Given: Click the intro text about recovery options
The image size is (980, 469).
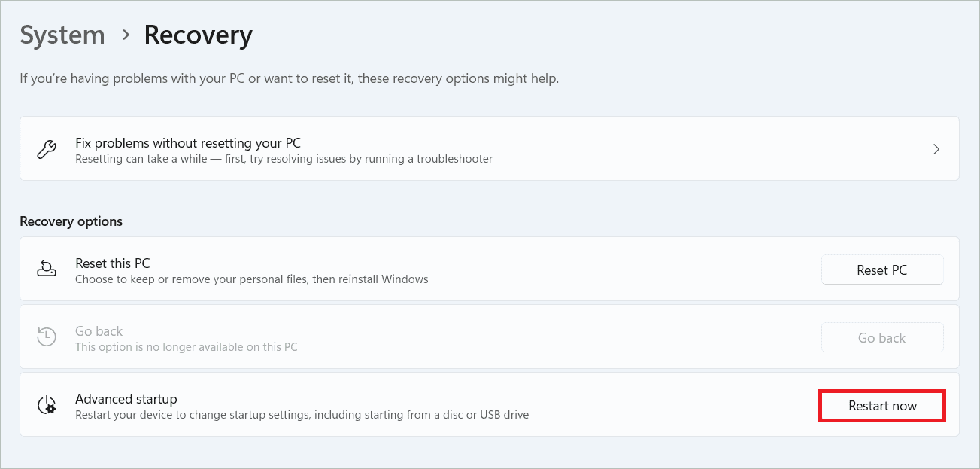Looking at the screenshot, I should 290,78.
